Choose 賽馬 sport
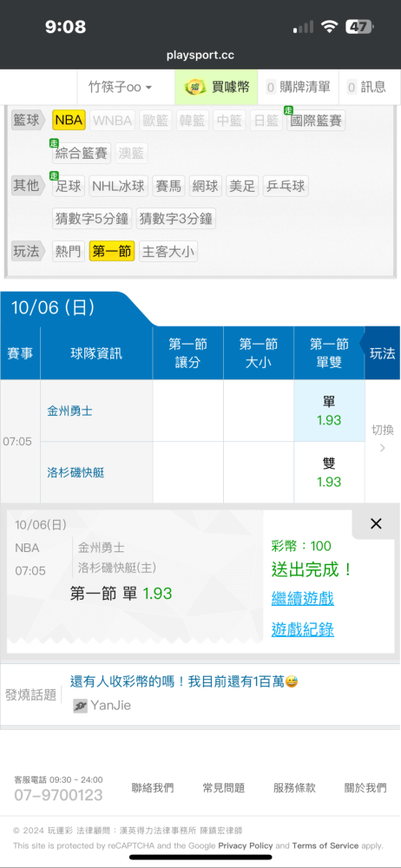The width and height of the screenshot is (401, 868). (168, 186)
